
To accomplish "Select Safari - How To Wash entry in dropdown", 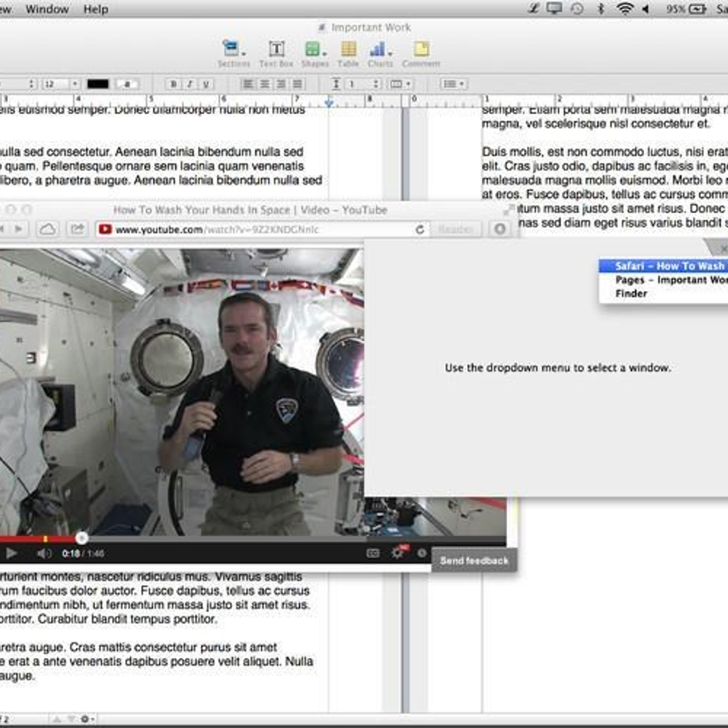I will [664, 266].
